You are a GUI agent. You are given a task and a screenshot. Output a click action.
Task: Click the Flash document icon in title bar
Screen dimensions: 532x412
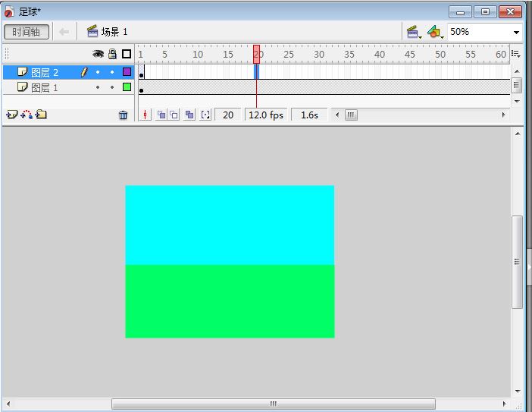tap(9, 11)
